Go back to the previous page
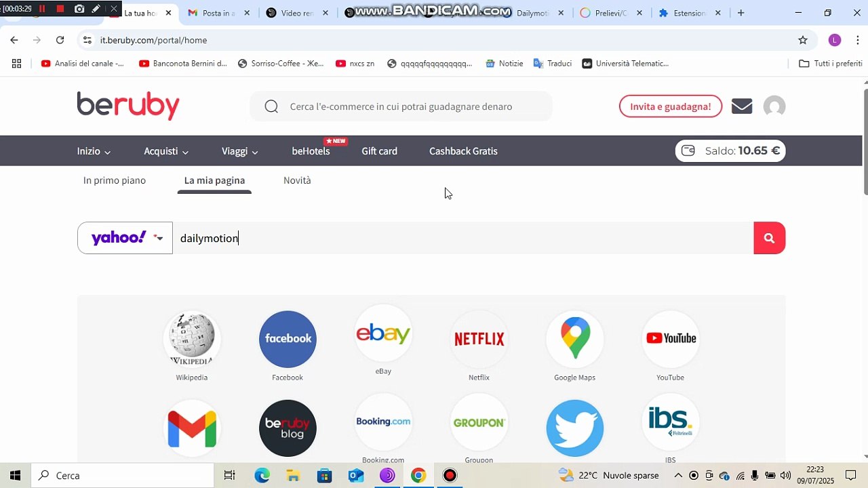868x488 pixels. [x=14, y=40]
